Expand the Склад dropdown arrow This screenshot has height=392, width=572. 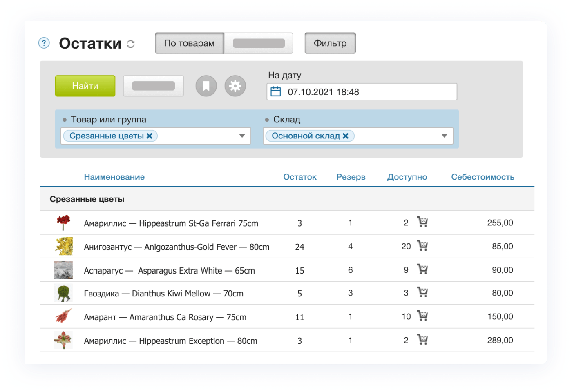tap(444, 136)
